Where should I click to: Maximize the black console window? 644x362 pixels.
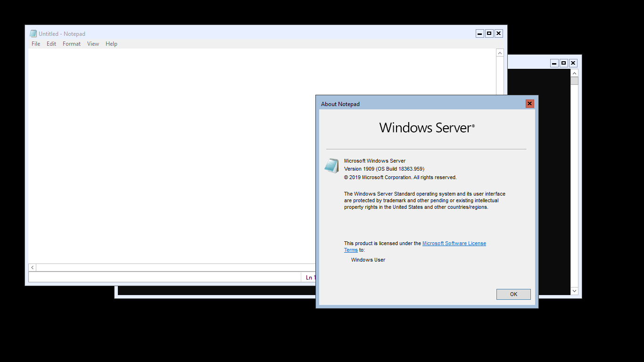pos(564,63)
